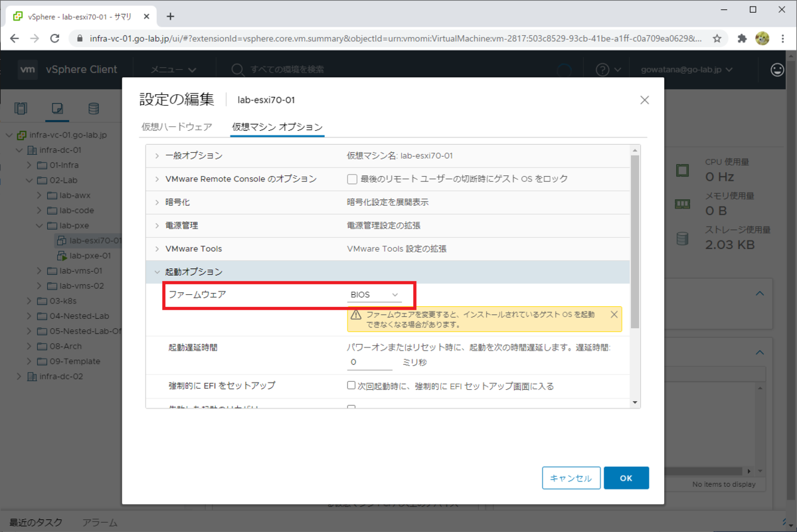Expand the 暗号化 section

(x=157, y=203)
